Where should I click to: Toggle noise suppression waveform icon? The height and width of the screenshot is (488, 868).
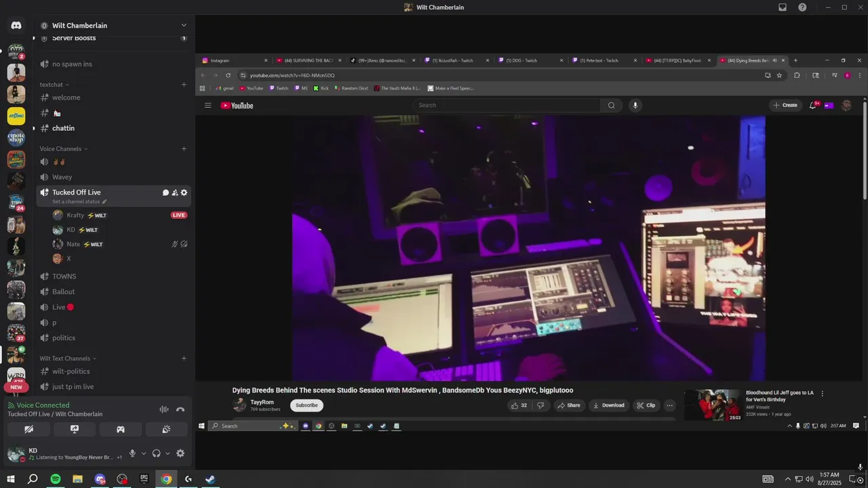coord(164,409)
